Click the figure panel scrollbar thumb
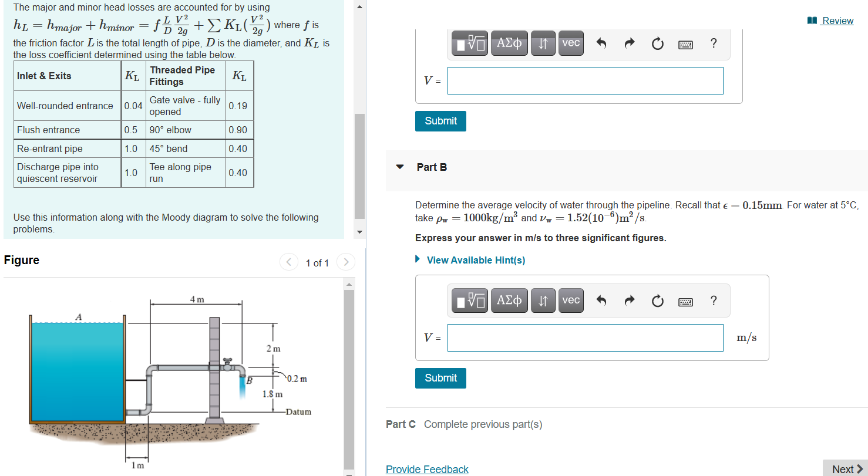 click(349, 379)
